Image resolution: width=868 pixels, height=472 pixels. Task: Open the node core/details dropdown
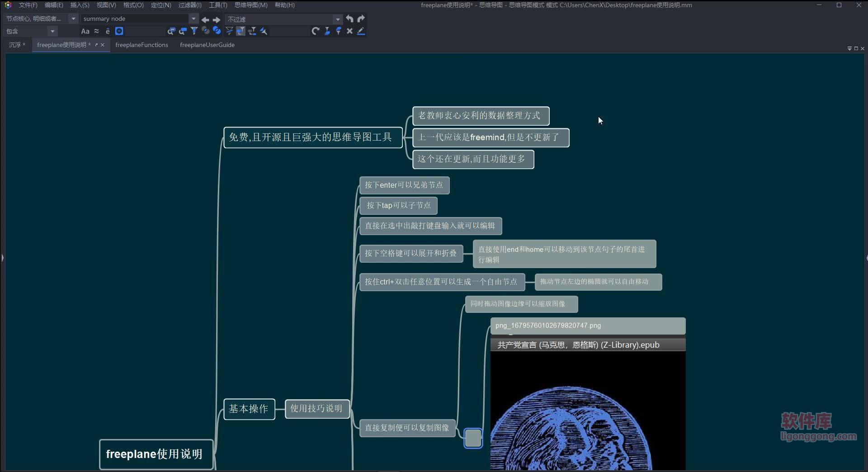[73, 19]
